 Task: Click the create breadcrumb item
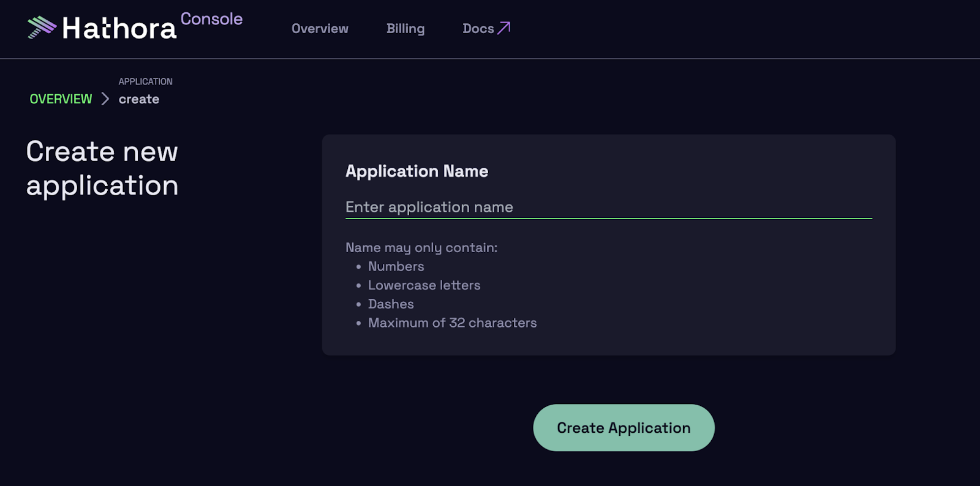pos(139,99)
